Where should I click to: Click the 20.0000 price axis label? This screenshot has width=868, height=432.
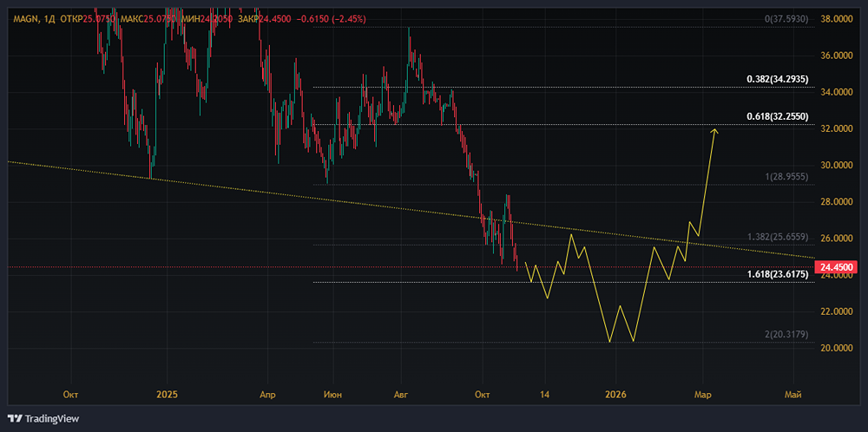click(x=837, y=348)
